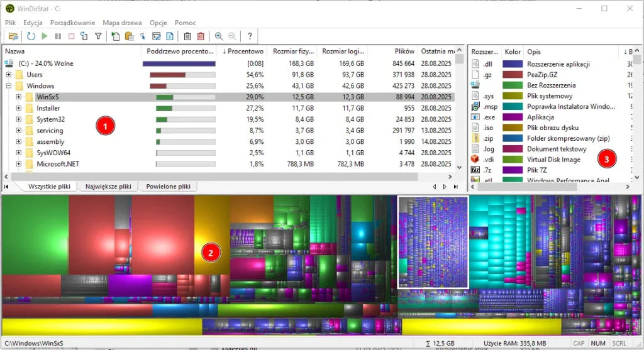
Task: Click the Help question mark icon
Action: (250, 36)
